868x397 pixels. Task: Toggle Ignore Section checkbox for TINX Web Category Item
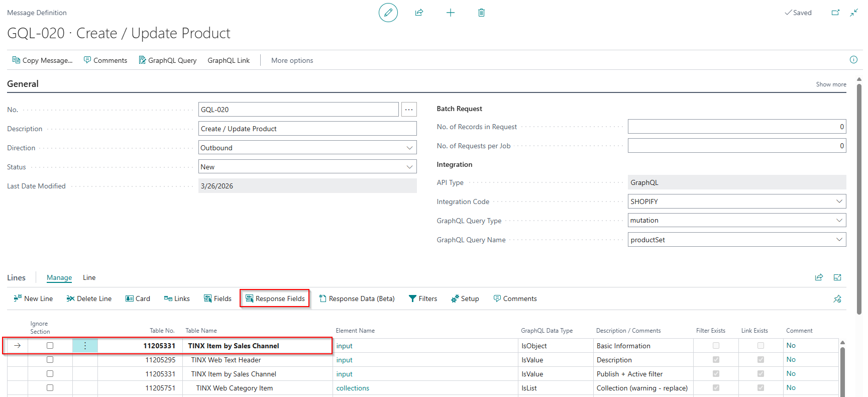coord(50,388)
